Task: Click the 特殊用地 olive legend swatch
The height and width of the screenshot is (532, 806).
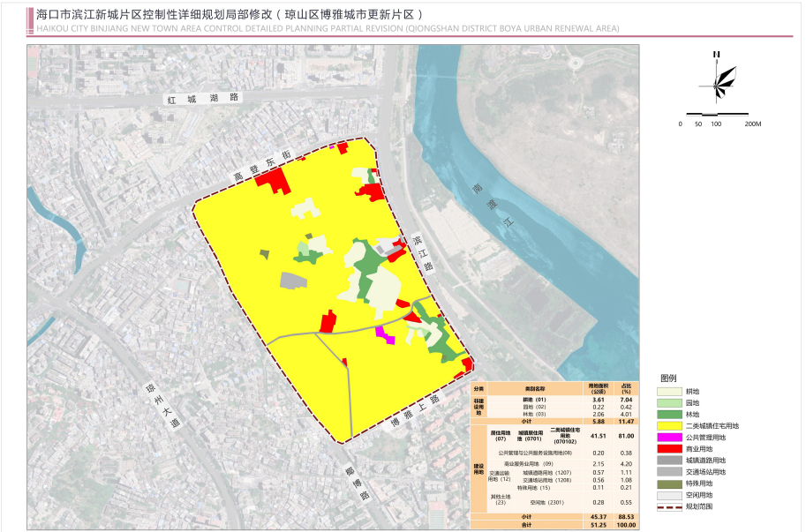Action: pyautogui.click(x=669, y=483)
